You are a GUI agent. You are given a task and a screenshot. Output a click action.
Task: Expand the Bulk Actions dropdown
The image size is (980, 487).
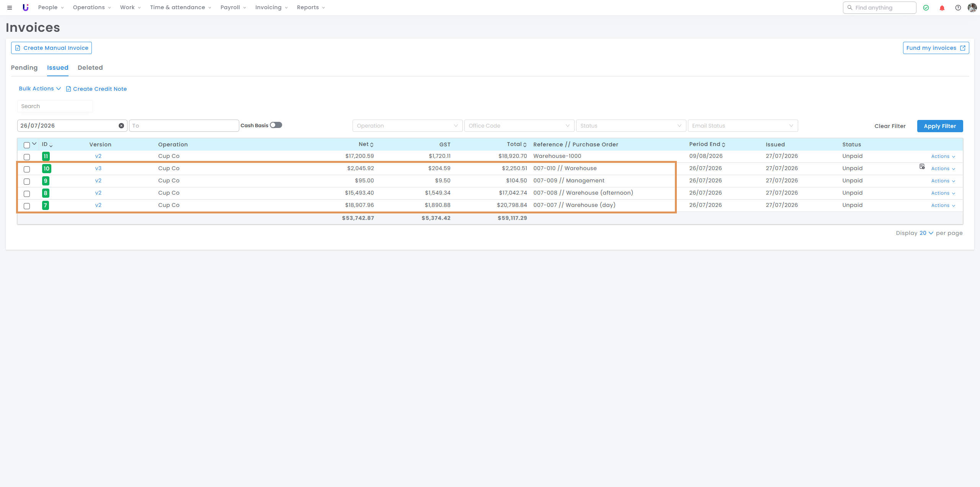pyautogui.click(x=40, y=89)
